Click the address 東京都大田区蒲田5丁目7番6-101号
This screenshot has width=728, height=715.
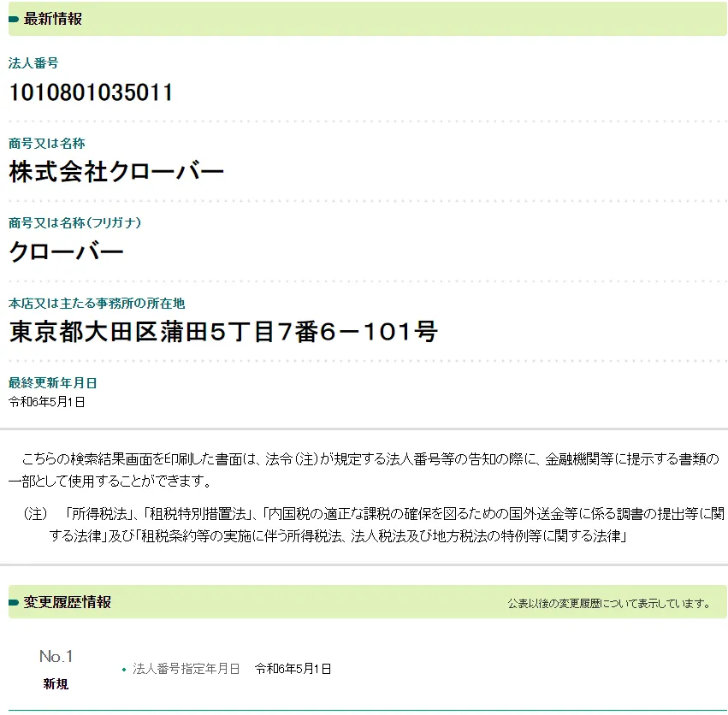[223, 332]
